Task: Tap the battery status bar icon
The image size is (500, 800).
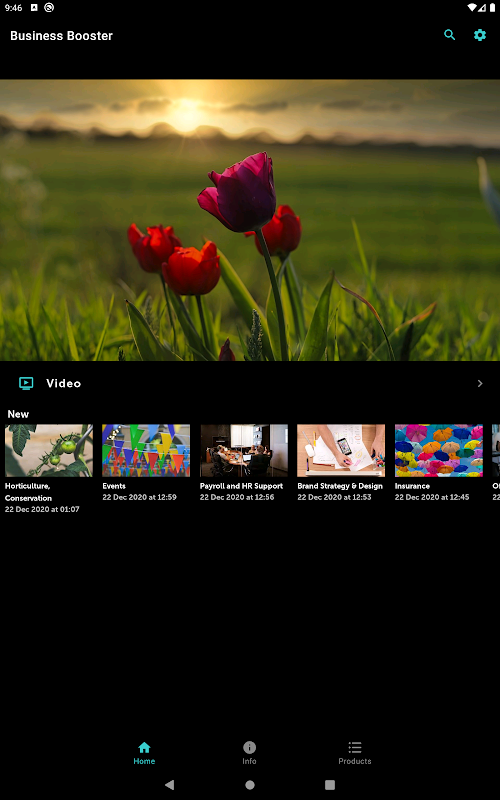Action: pyautogui.click(x=492, y=8)
